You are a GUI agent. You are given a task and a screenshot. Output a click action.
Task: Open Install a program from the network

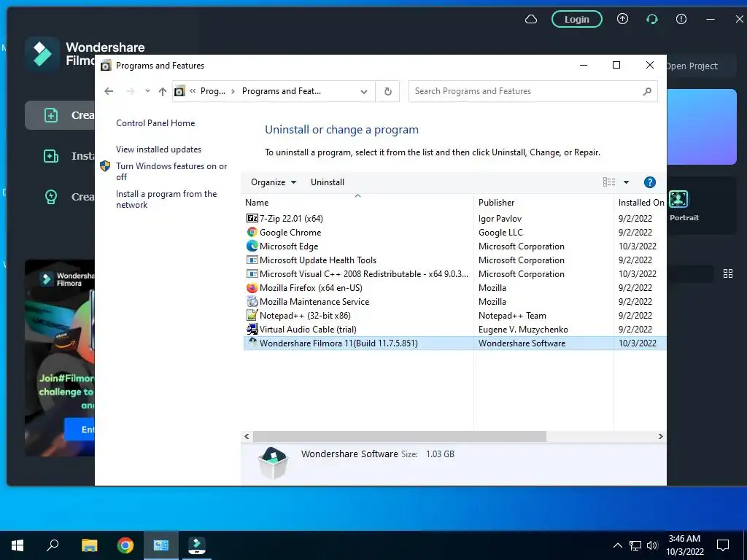[x=166, y=199]
